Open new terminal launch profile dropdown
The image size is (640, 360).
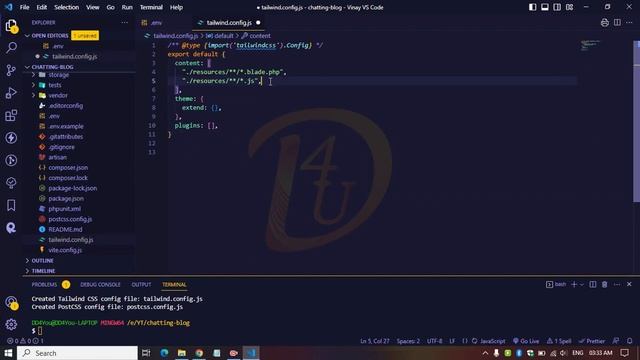coord(582,284)
